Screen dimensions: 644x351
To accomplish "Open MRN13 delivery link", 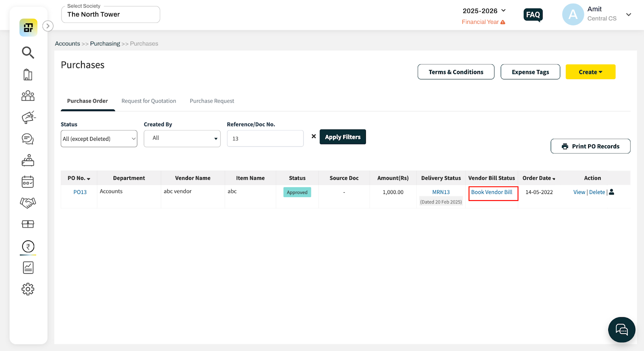I will 441,192.
